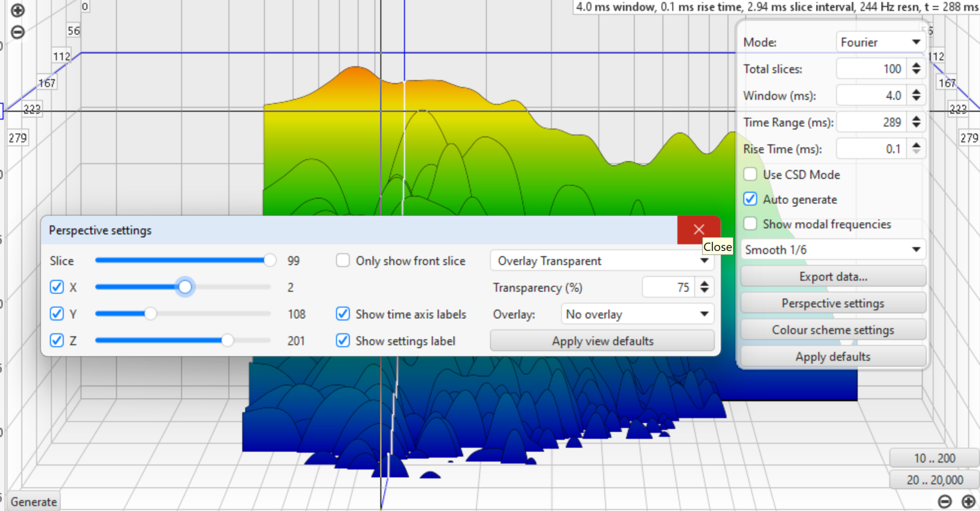Viewport: 980px width, 511px height.
Task: Decrease Time Range (ms) with down arrow
Action: 916,126
